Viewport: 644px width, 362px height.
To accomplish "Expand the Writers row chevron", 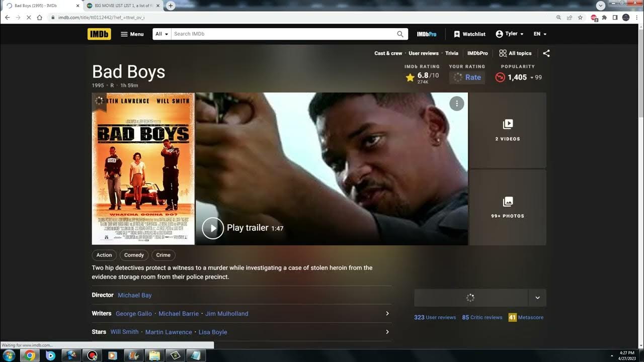I will coord(387,314).
